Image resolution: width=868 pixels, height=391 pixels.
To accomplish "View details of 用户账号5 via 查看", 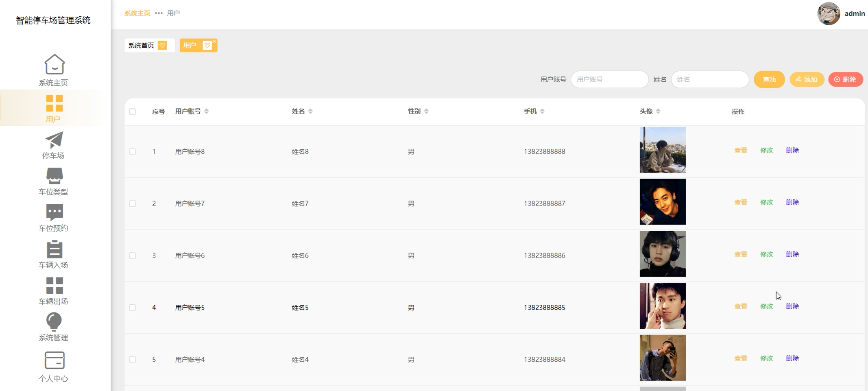I will [741, 306].
